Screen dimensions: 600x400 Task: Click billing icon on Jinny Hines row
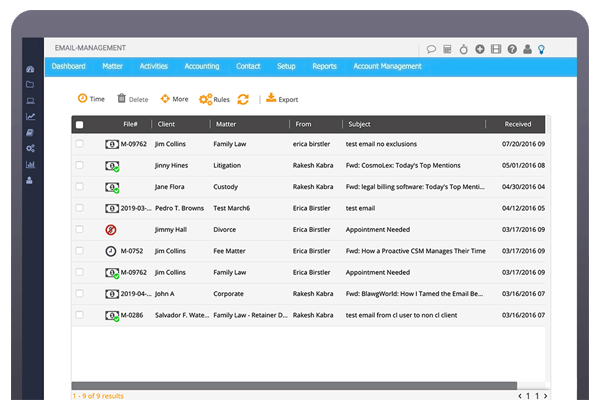point(112,166)
